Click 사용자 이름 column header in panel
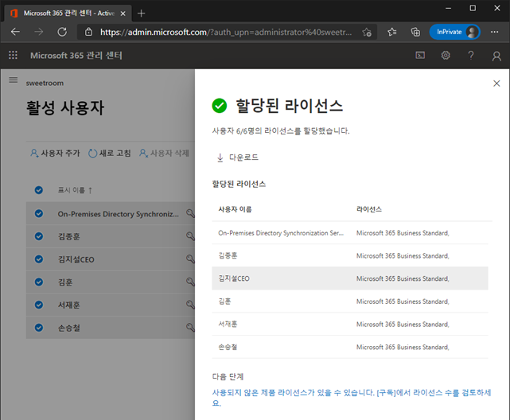This screenshot has width=510, height=420. tap(235, 209)
